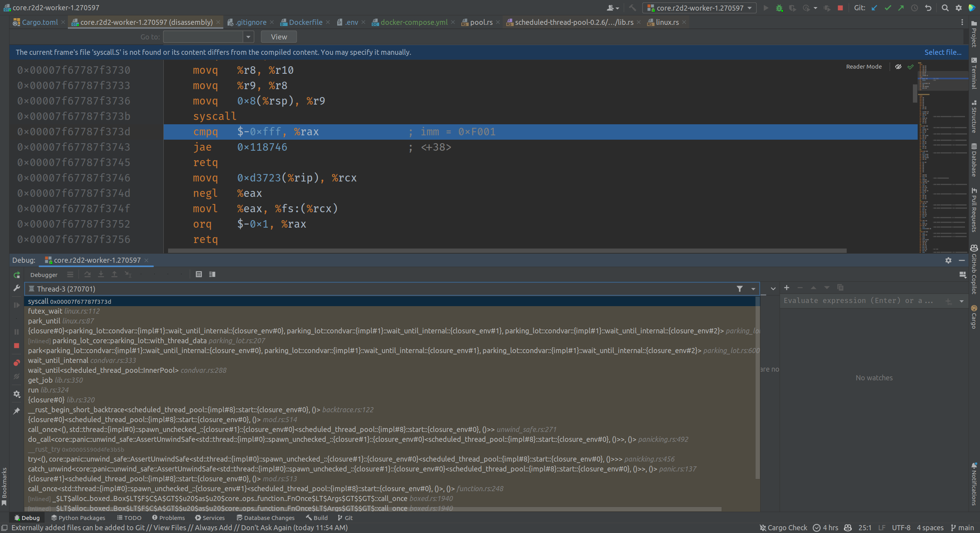Toggle Reader Mode in editor

[864, 67]
